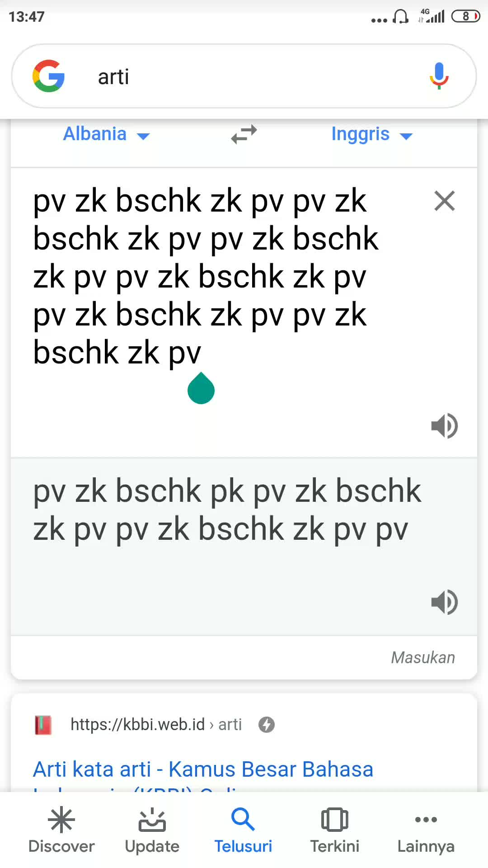Tap the AMP lightning bolt icon

click(267, 725)
